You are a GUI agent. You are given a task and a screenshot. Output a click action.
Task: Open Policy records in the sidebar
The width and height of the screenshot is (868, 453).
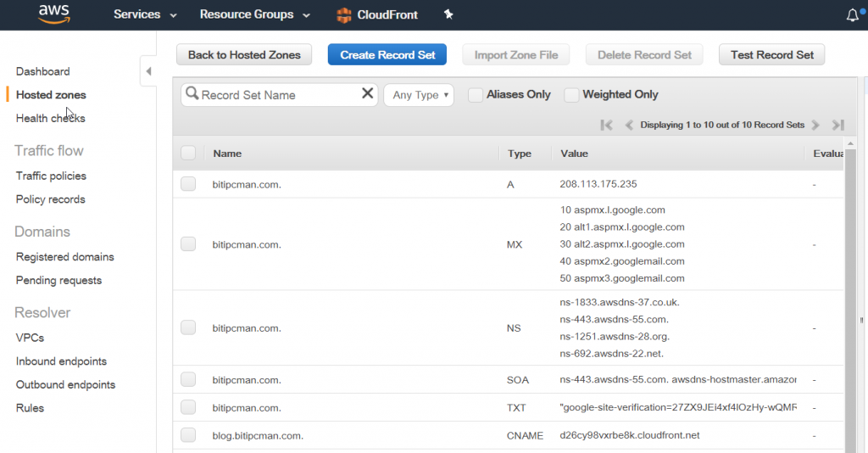coord(50,199)
